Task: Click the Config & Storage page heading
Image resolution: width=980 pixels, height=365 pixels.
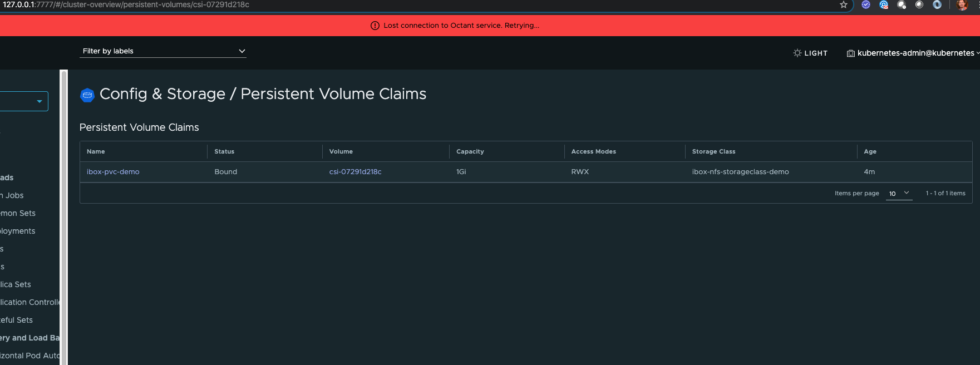Action: click(263, 94)
